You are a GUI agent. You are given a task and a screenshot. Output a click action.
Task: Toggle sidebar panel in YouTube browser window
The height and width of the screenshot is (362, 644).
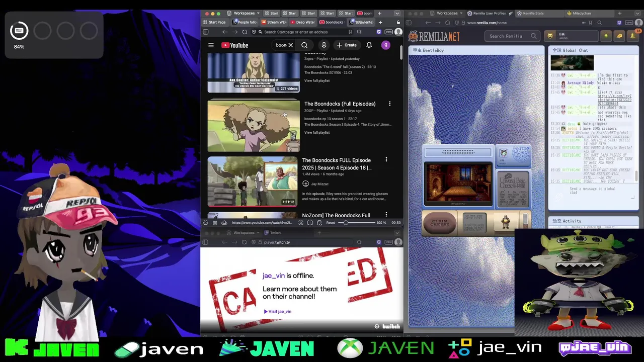point(206,32)
